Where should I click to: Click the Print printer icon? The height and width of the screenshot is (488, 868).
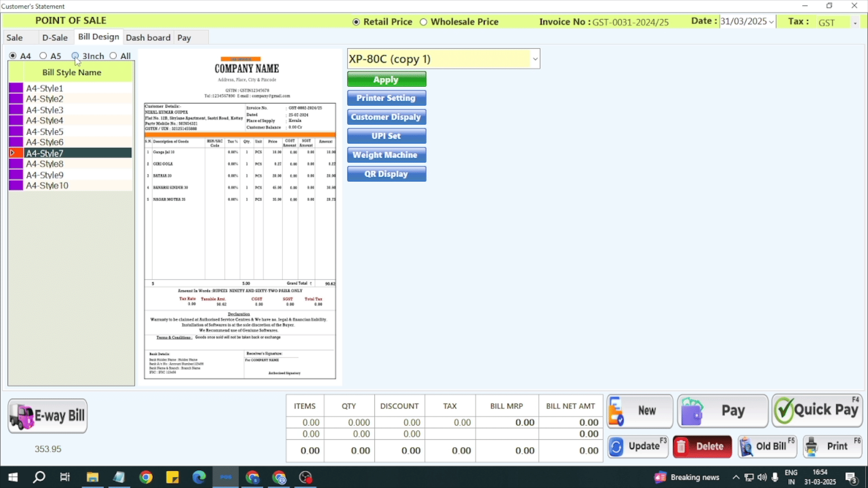(812, 447)
